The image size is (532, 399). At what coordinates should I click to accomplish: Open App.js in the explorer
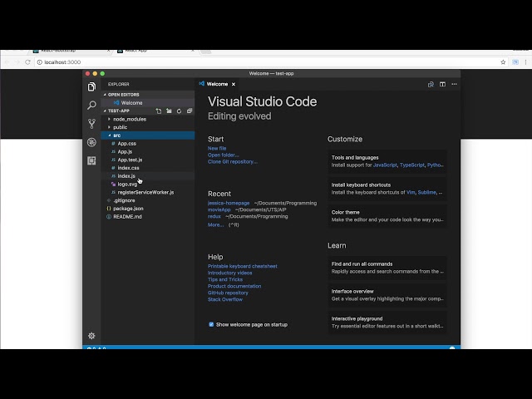pyautogui.click(x=148, y=151)
